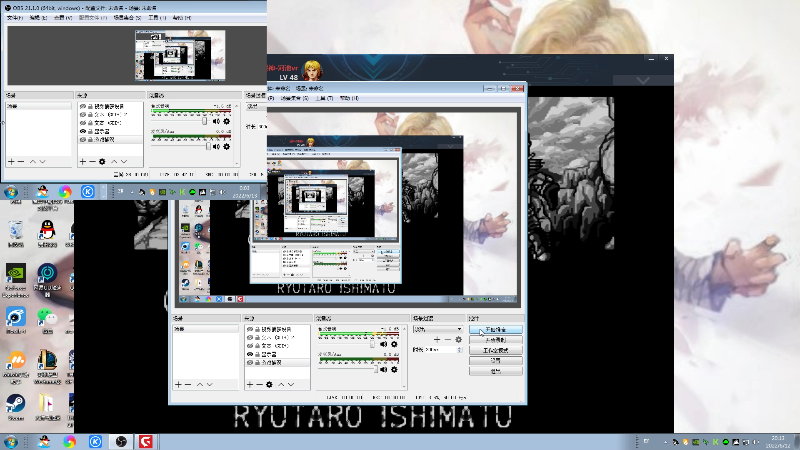Toggle lock on 视频捕获设备 in top-left OBS window
Viewport: 800px width, 450px height.
90,106
